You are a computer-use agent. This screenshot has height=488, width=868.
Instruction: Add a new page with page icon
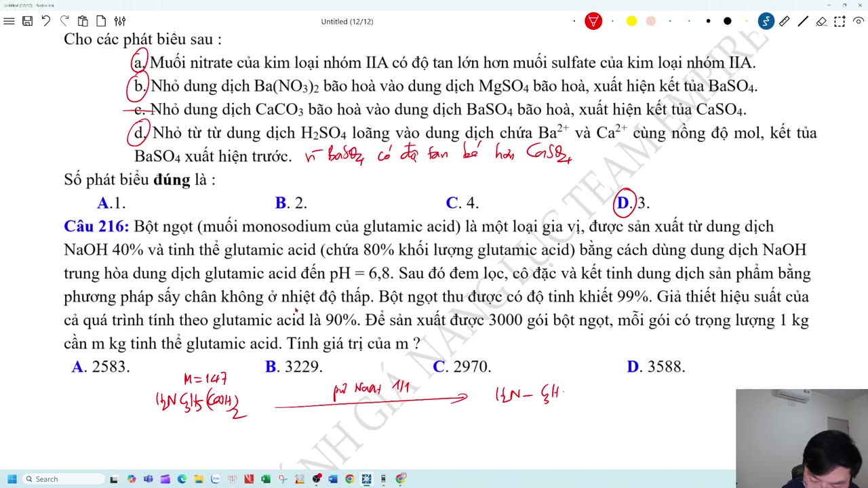click(100, 21)
